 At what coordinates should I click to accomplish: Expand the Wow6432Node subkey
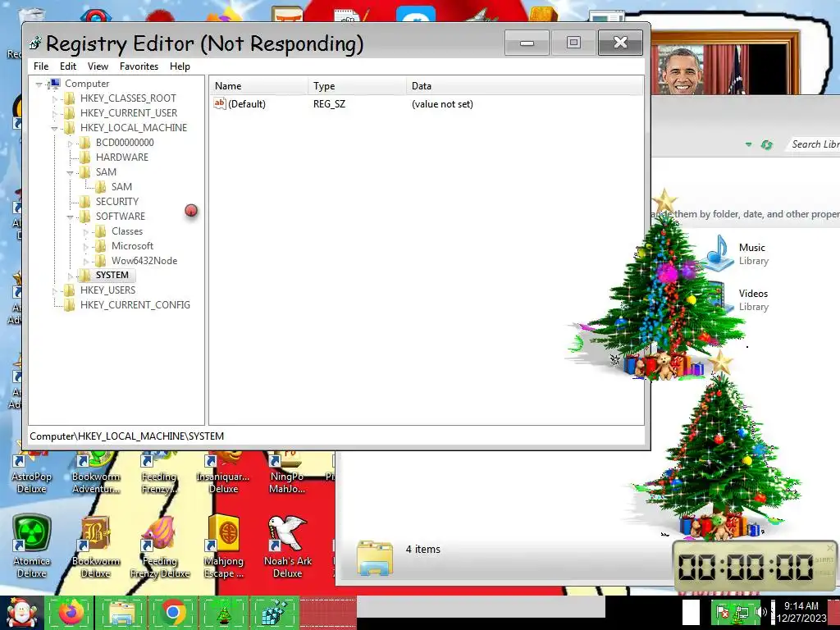pos(85,262)
